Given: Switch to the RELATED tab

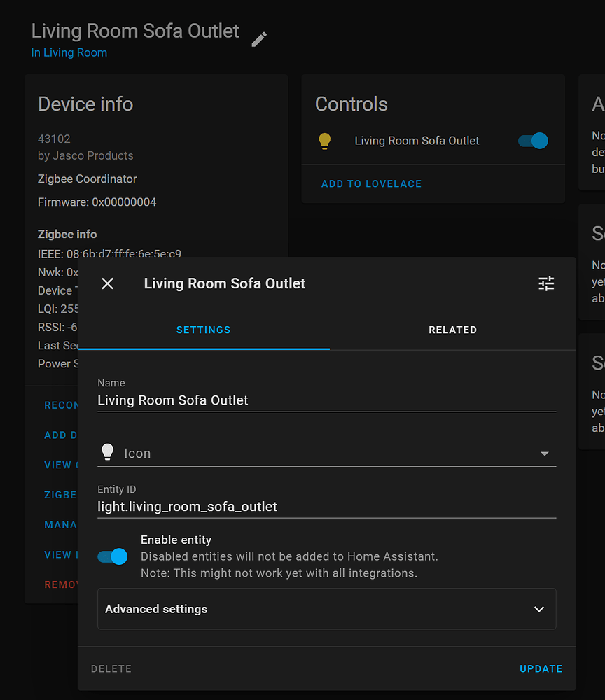Looking at the screenshot, I should 452,330.
